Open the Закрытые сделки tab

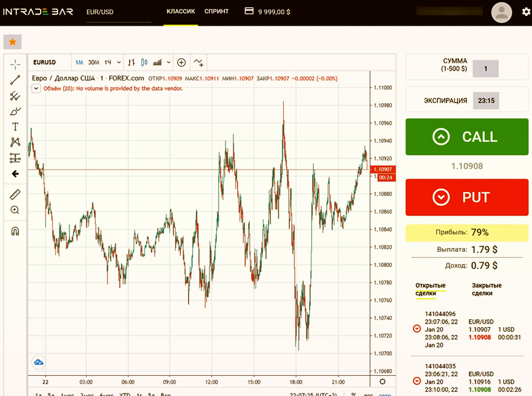coord(487,289)
